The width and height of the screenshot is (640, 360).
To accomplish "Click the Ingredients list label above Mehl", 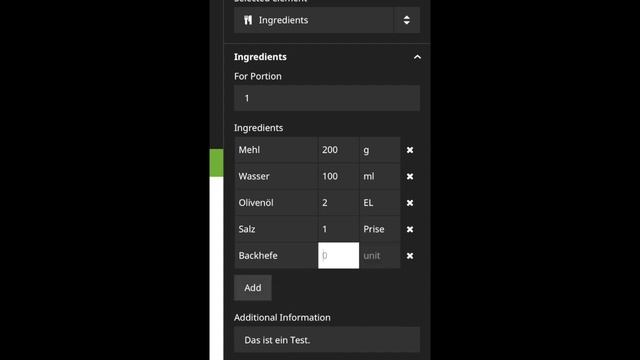I will coord(258,128).
